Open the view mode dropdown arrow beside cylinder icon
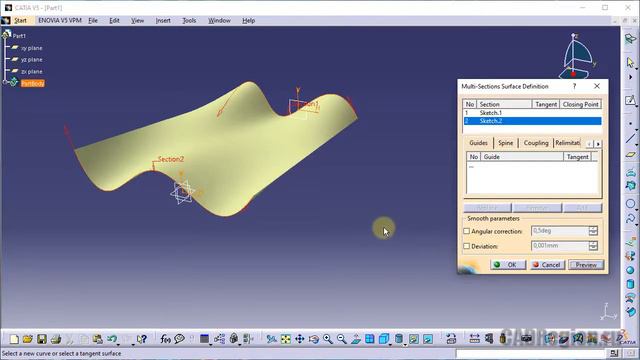This screenshot has height=360, width=640. tap(405, 344)
